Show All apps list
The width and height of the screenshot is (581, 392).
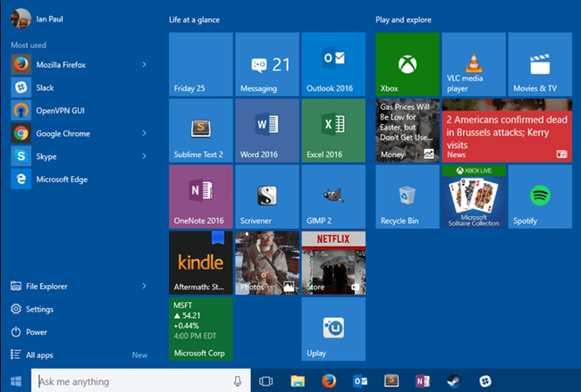click(x=39, y=354)
